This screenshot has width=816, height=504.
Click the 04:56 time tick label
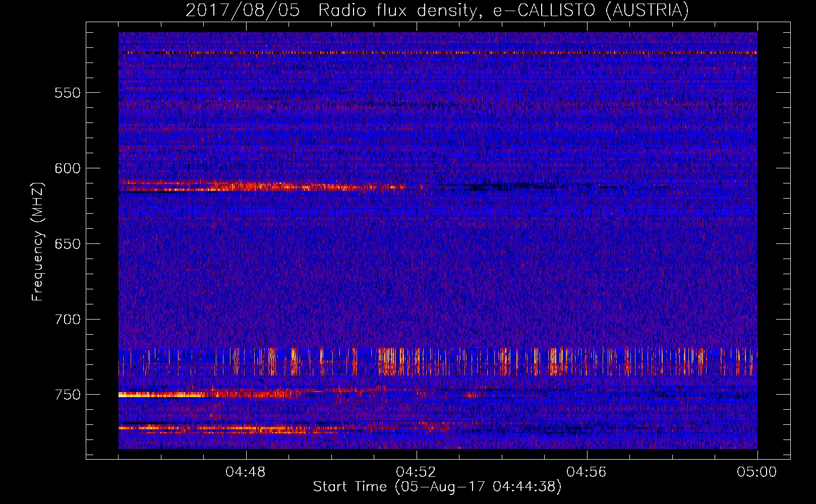coord(587,472)
